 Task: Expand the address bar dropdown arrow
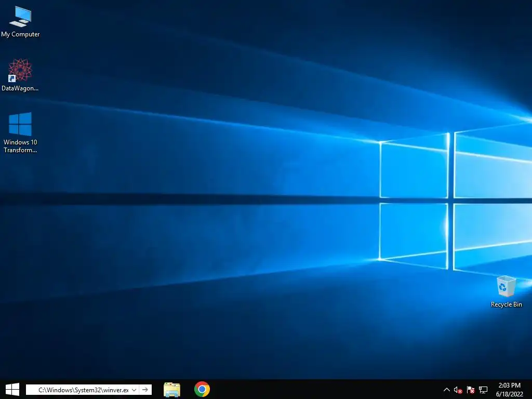click(134, 390)
